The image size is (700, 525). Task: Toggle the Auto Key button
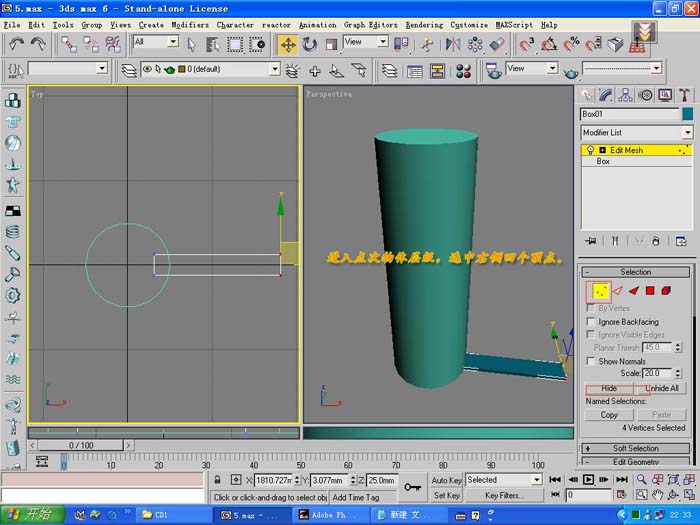[x=446, y=480]
